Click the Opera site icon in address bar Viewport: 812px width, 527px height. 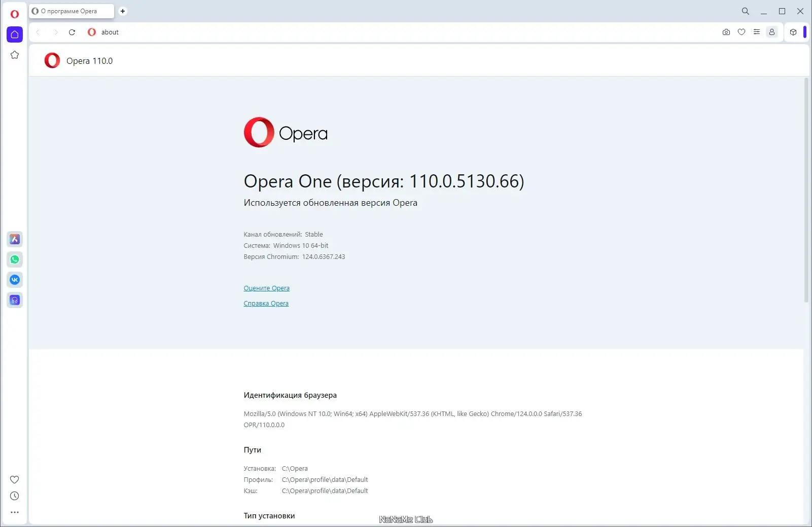92,32
